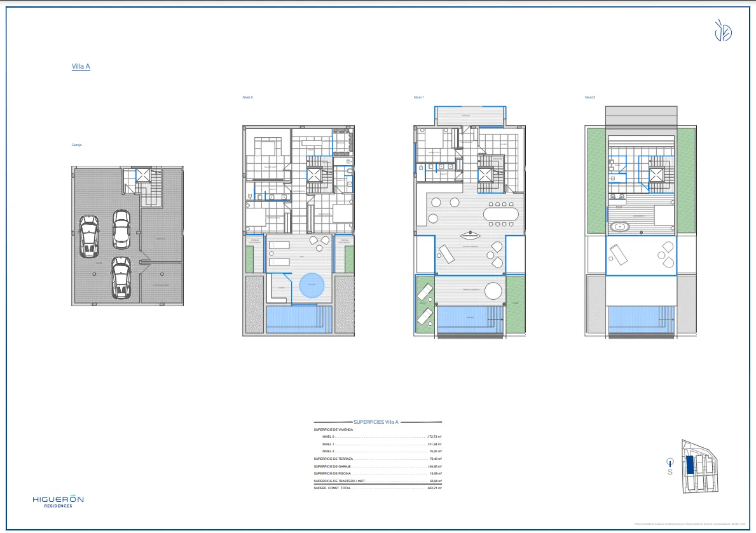Click the Superficie de Piscina row

[x=377, y=473]
